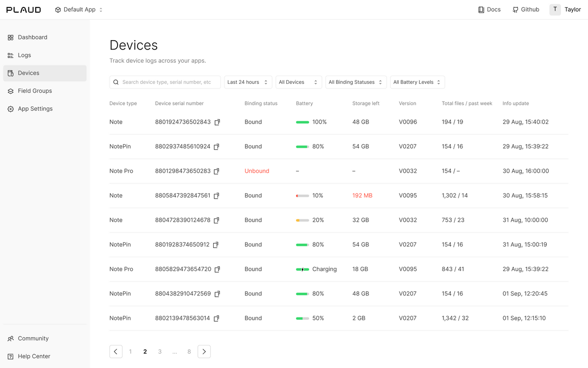Screen dimensions: 588x368
Task: Open Field Groups from the sidebar
Action: point(36,91)
